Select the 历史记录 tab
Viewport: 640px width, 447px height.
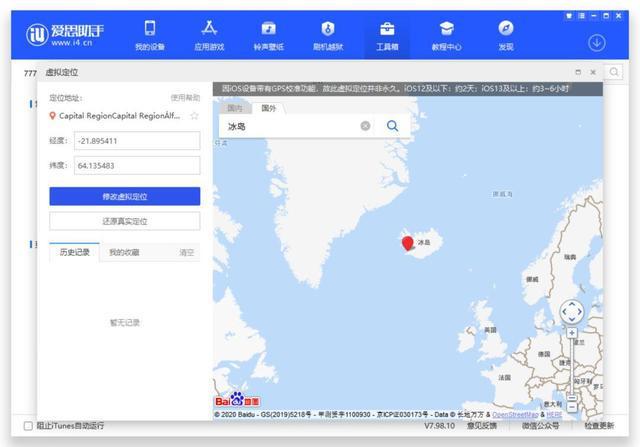click(x=75, y=252)
